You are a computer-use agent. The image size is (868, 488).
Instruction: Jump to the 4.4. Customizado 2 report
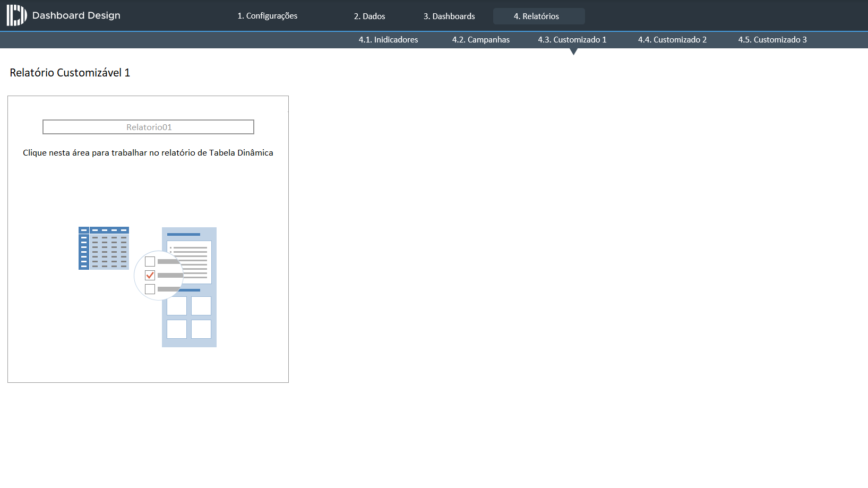(672, 40)
